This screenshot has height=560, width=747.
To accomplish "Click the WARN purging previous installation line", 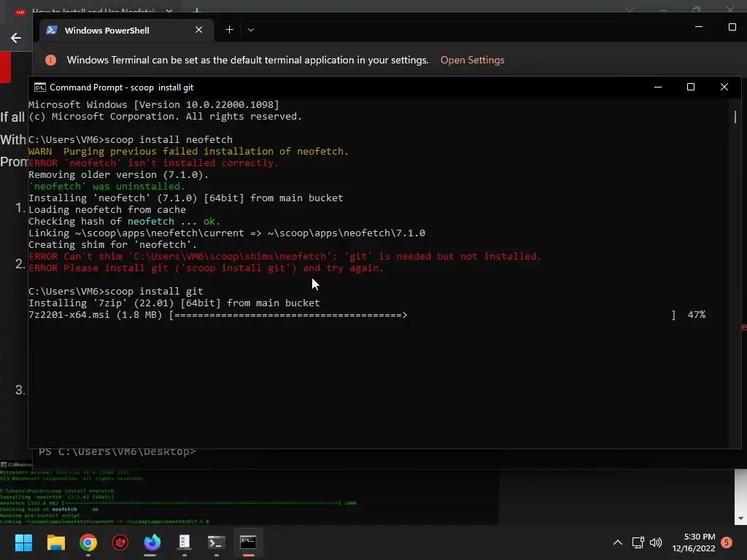I will tap(189, 152).
